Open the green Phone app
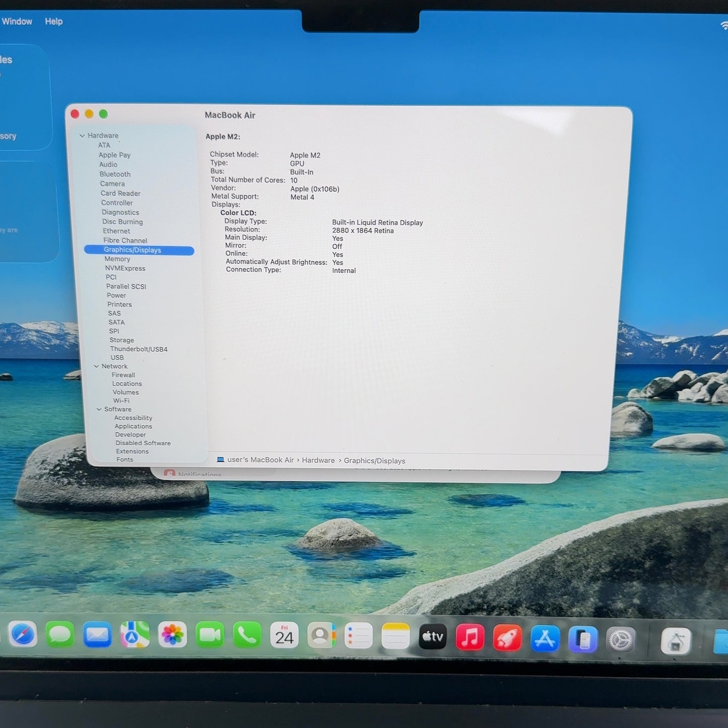Viewport: 728px width, 728px height. pyautogui.click(x=247, y=635)
